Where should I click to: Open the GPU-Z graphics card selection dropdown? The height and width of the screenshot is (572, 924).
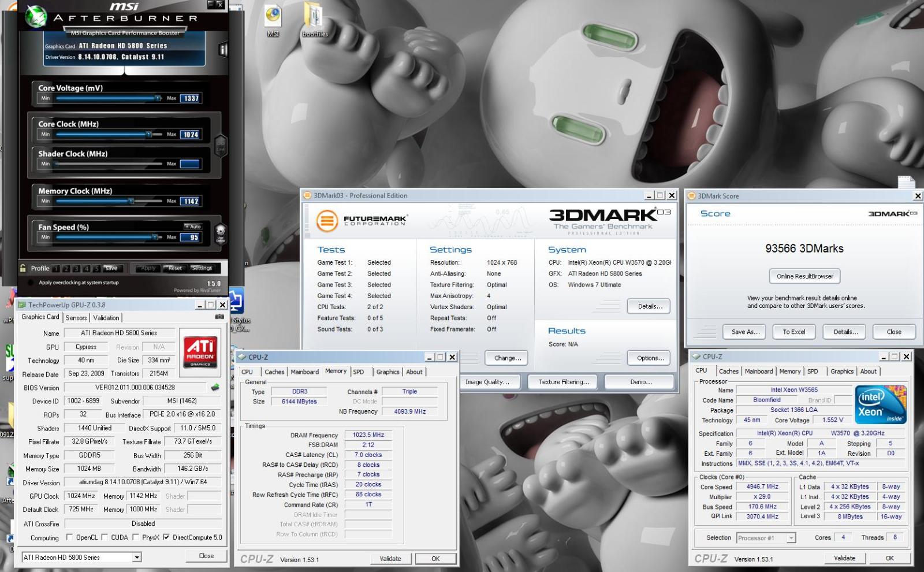coord(137,558)
